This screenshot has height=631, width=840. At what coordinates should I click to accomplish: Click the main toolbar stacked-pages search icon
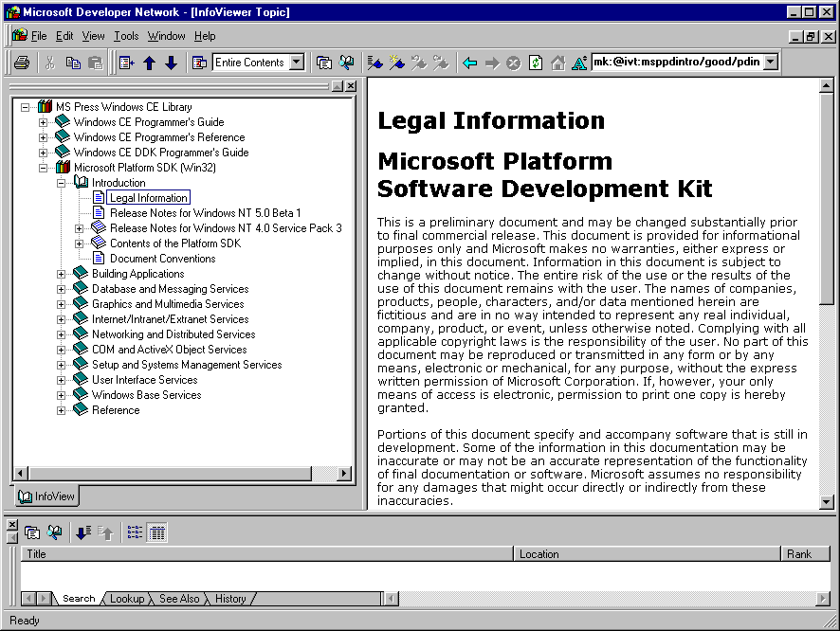coord(323,63)
